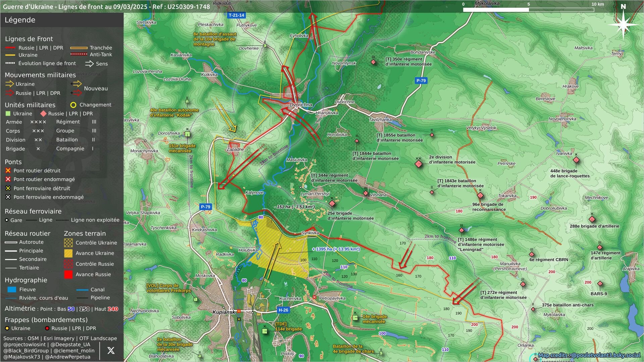Click the 272e régiment diamond marker
The height and width of the screenshot is (362, 644).
(523, 284)
